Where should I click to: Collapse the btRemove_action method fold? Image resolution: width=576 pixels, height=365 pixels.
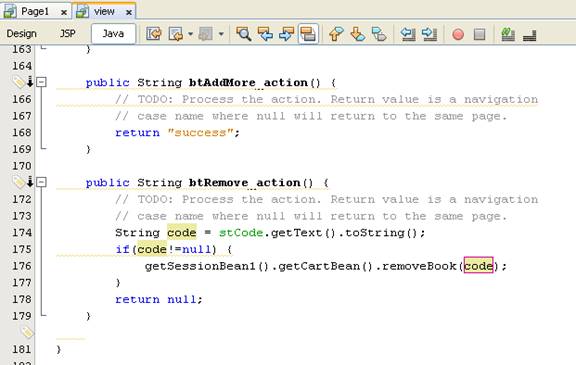[42, 182]
